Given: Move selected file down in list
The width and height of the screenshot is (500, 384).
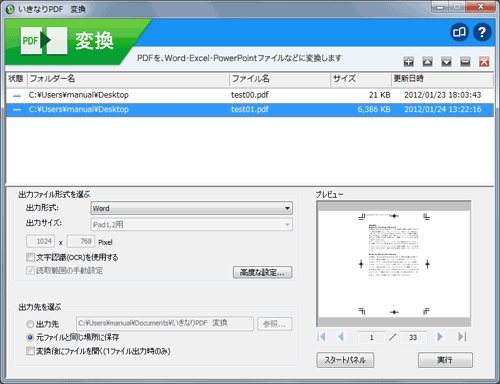Looking at the screenshot, I should [x=446, y=62].
